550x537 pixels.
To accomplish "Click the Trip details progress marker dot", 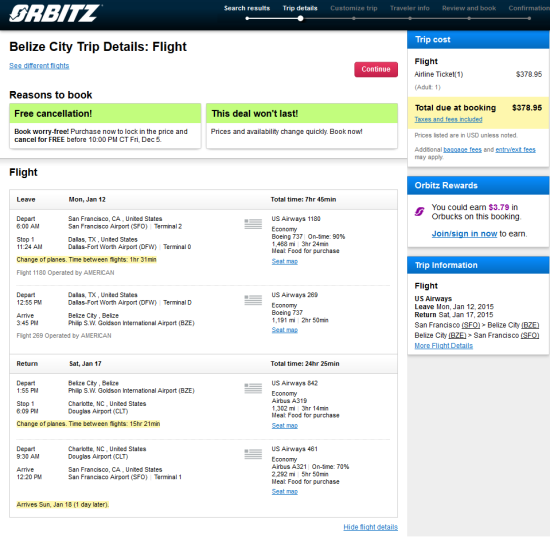I will point(300,18).
